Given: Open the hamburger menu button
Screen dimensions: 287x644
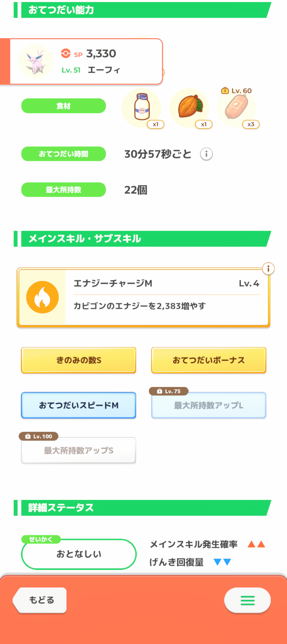Looking at the screenshot, I should click(x=247, y=600).
